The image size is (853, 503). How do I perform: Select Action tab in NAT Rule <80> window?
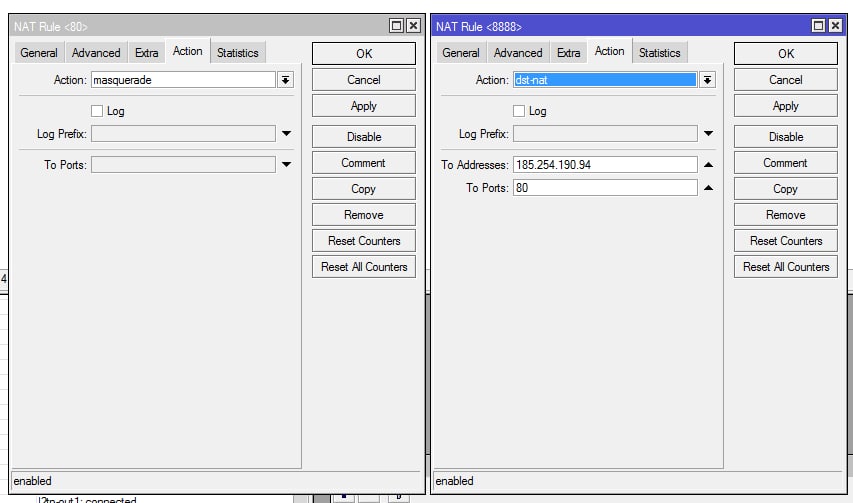tap(188, 51)
